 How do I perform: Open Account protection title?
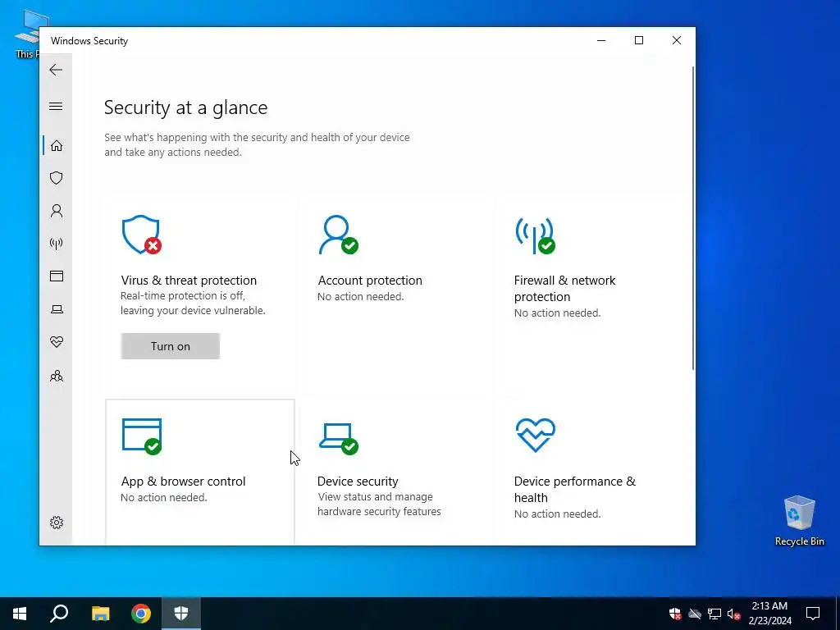pyautogui.click(x=370, y=281)
